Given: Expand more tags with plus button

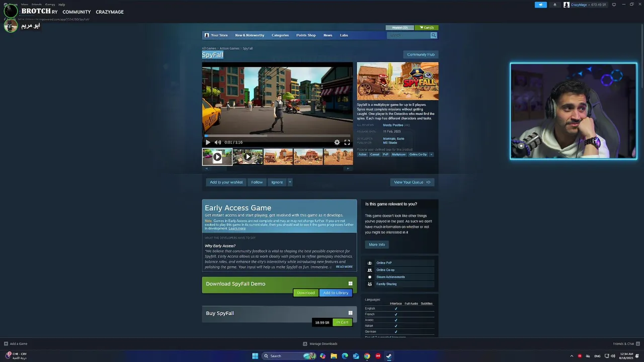Looking at the screenshot, I should click(x=431, y=154).
